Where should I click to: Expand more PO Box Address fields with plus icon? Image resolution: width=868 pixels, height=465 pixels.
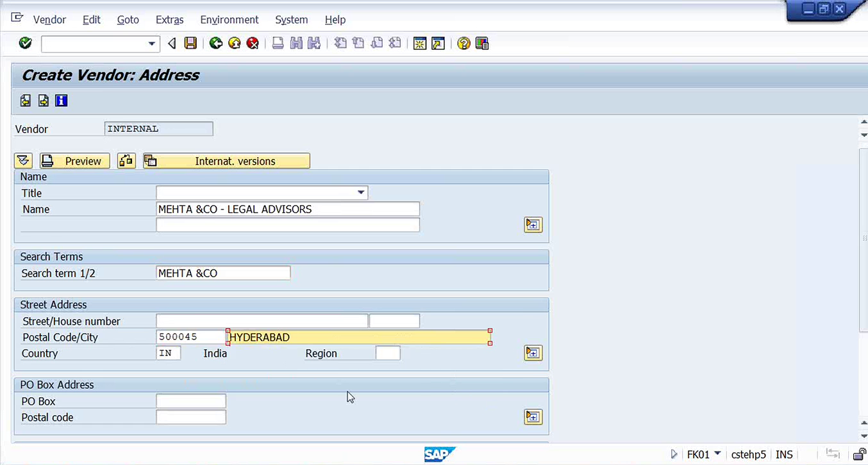click(533, 417)
